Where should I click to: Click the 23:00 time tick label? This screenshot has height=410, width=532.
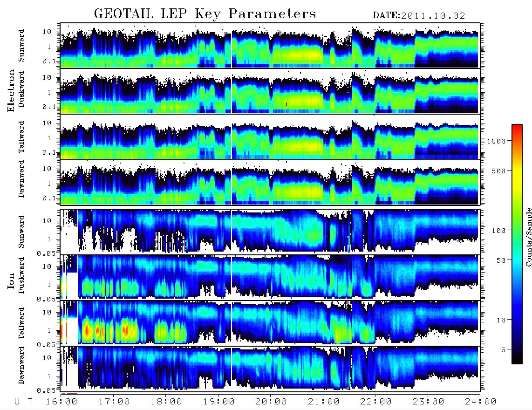[x=429, y=402]
